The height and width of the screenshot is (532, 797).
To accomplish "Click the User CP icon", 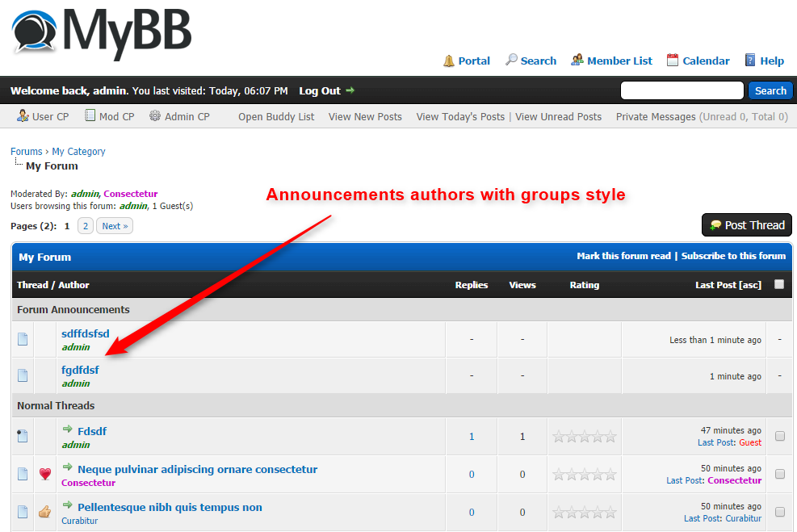I will [x=23, y=116].
